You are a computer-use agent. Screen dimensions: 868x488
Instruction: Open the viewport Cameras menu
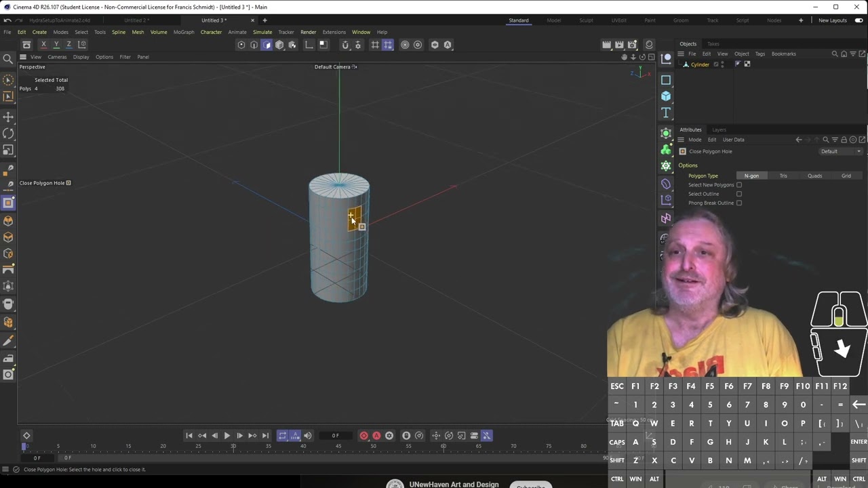click(x=57, y=57)
